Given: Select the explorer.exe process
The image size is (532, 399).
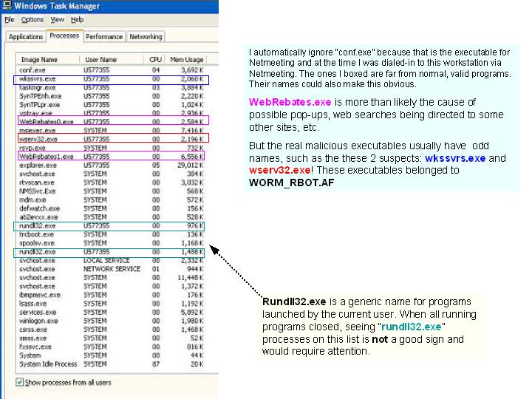Looking at the screenshot, I should [x=112, y=166].
